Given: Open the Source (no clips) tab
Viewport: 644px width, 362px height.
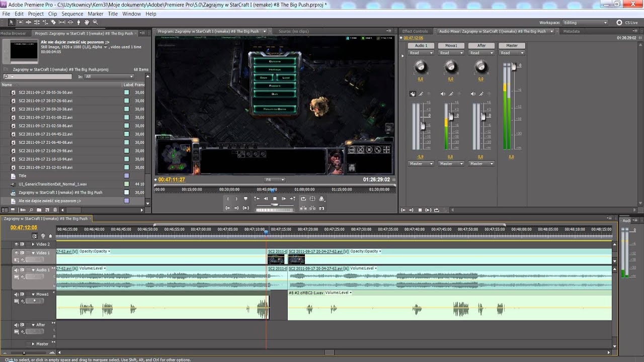Looking at the screenshot, I should (293, 31).
